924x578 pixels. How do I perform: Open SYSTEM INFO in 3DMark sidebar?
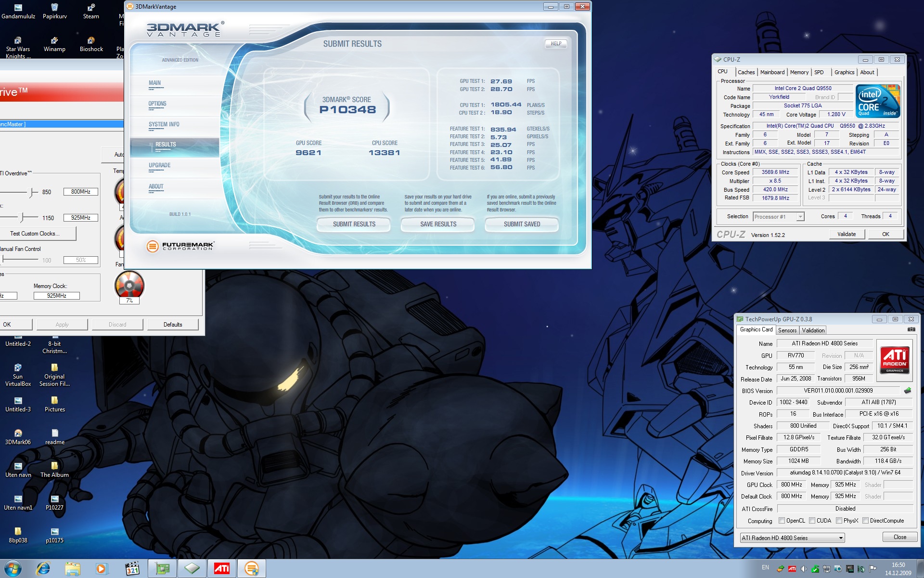(x=164, y=124)
